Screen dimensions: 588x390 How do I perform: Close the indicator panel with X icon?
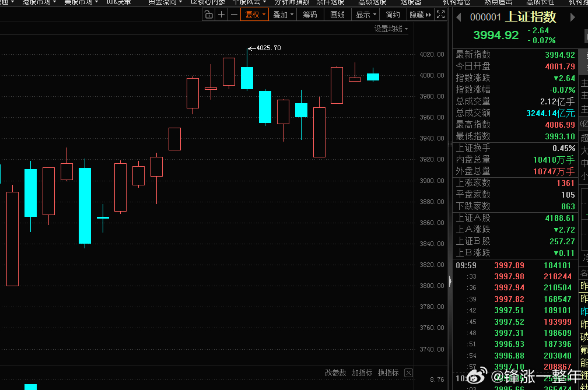(x=409, y=373)
